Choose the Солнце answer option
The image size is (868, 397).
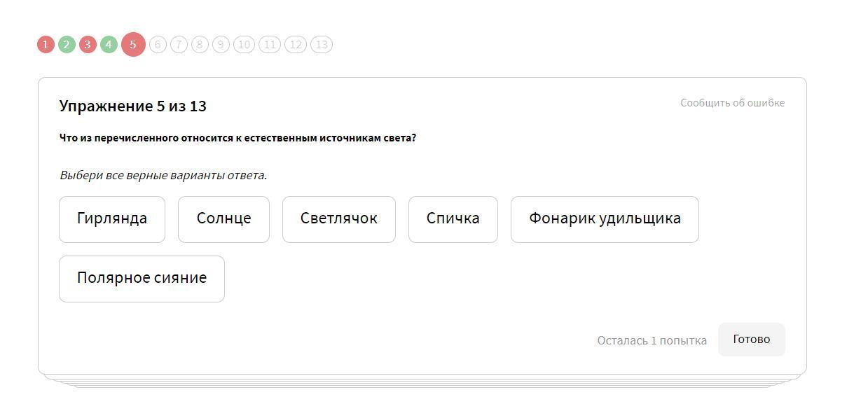pos(223,219)
